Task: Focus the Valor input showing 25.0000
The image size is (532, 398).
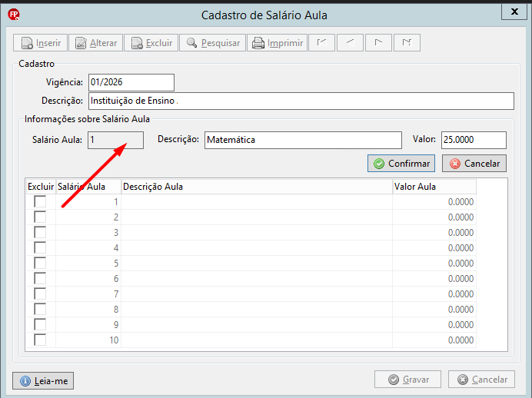Action: 474,140
